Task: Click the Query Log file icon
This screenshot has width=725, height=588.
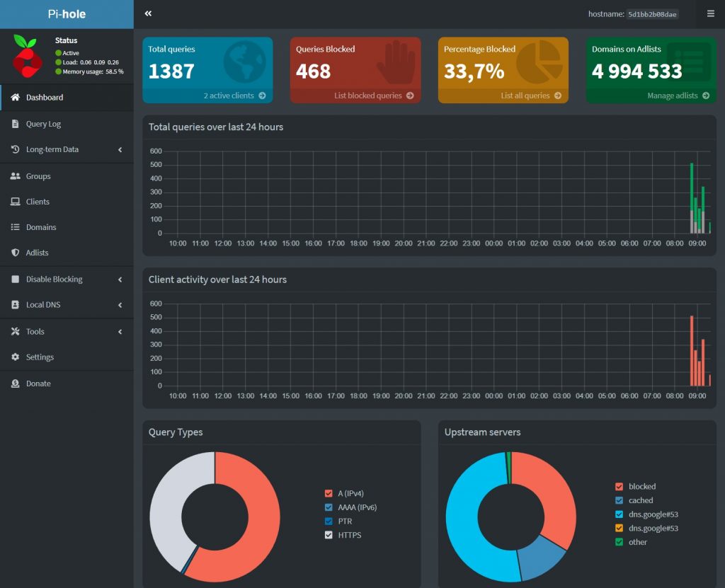Action: click(x=15, y=124)
